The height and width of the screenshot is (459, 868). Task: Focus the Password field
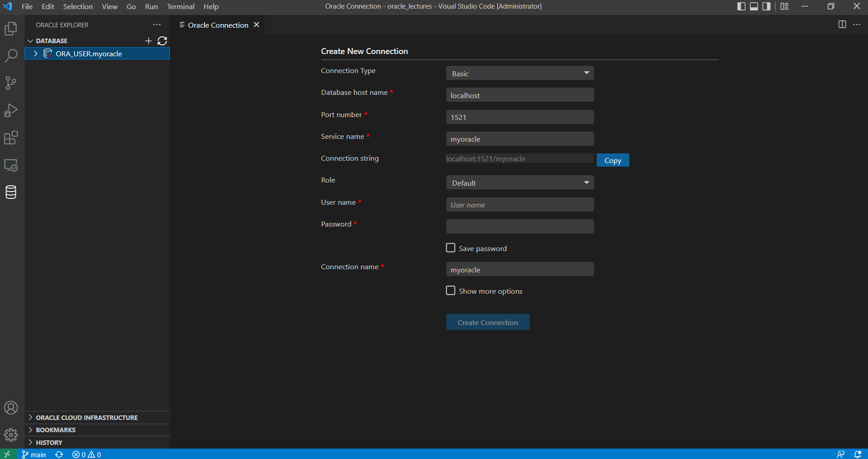(x=520, y=227)
